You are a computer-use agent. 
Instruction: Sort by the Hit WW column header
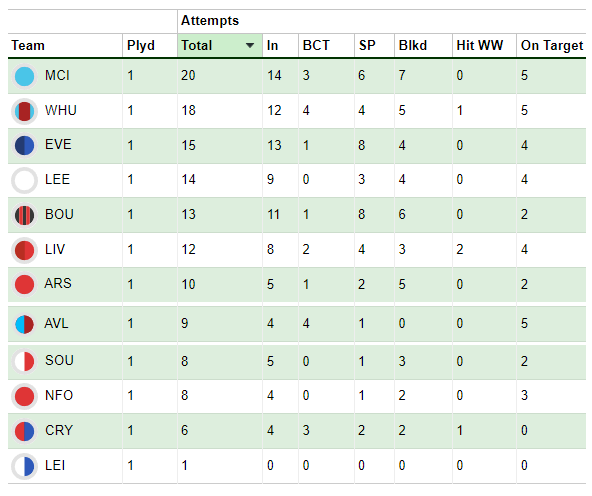pos(479,45)
